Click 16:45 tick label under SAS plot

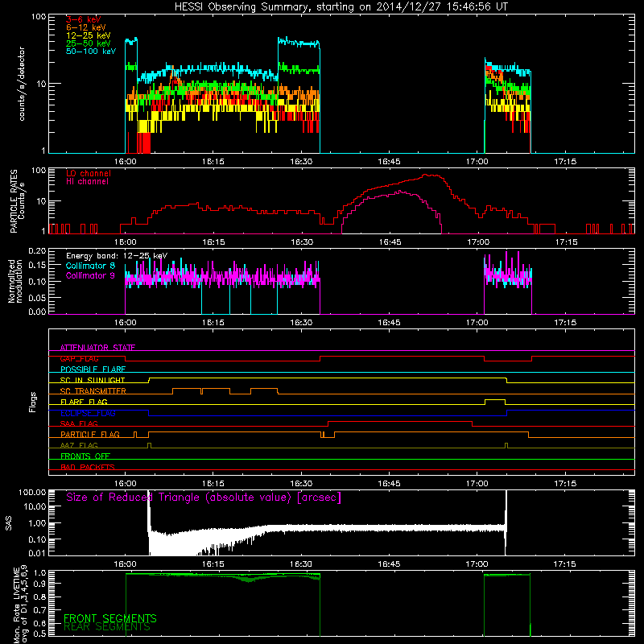pyautogui.click(x=389, y=564)
